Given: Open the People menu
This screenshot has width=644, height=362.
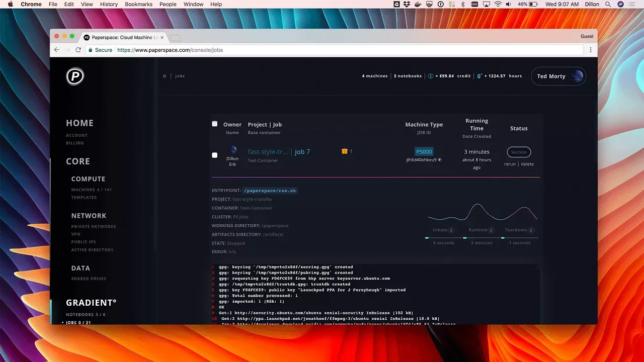Looking at the screenshot, I should (x=168, y=4).
